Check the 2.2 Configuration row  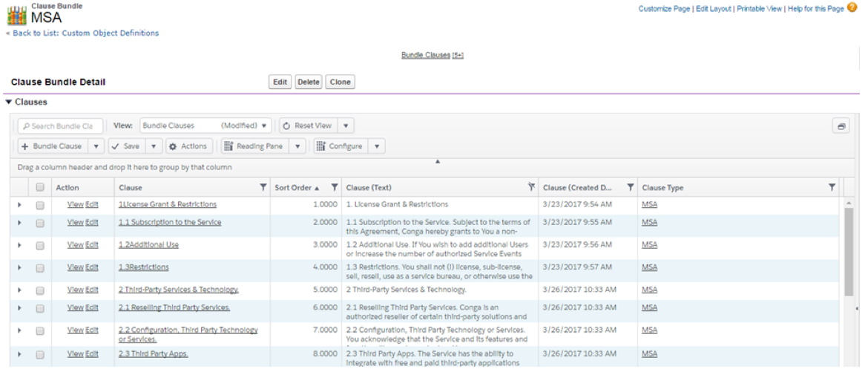(x=40, y=330)
